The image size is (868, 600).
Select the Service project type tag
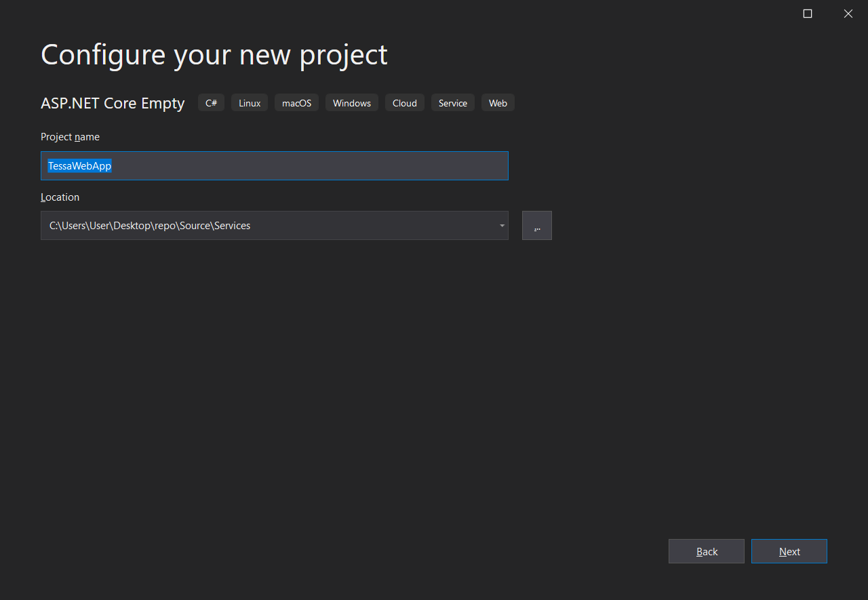tap(452, 103)
